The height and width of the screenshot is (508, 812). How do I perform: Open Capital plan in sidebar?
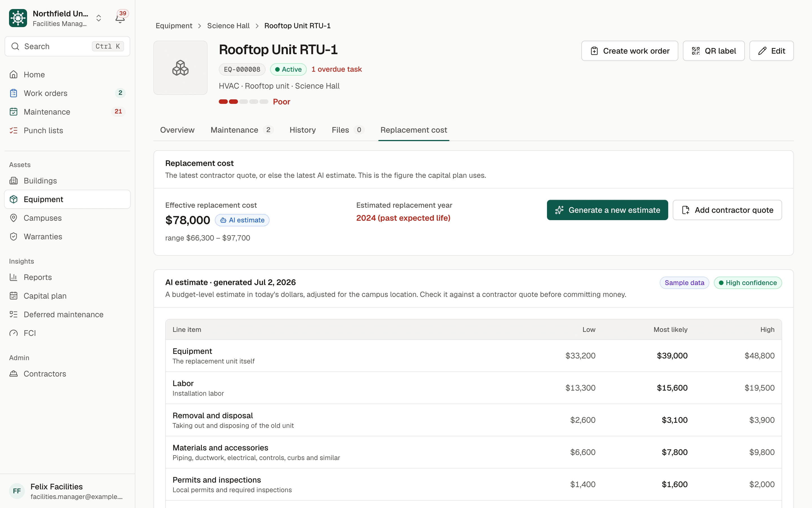pyautogui.click(x=67, y=296)
